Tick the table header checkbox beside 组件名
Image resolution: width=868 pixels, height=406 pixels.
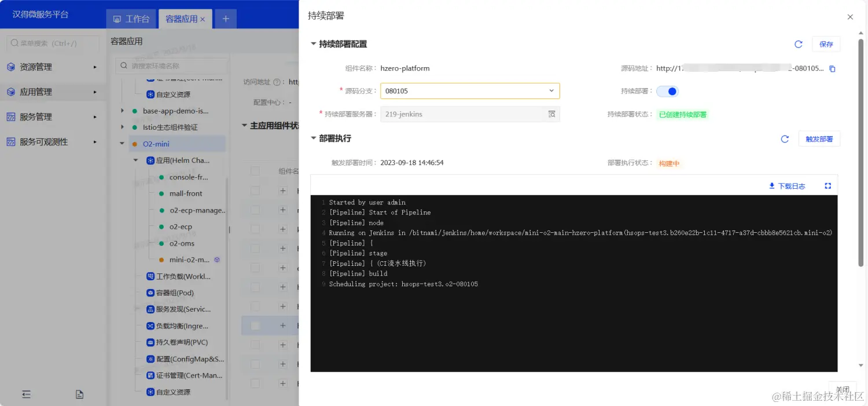[x=255, y=171]
